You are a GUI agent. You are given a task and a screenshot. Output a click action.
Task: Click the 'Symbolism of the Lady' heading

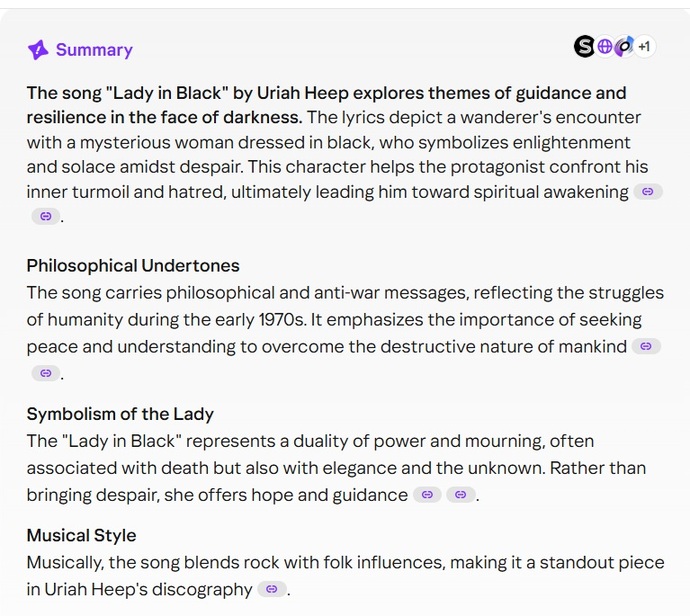pos(120,414)
